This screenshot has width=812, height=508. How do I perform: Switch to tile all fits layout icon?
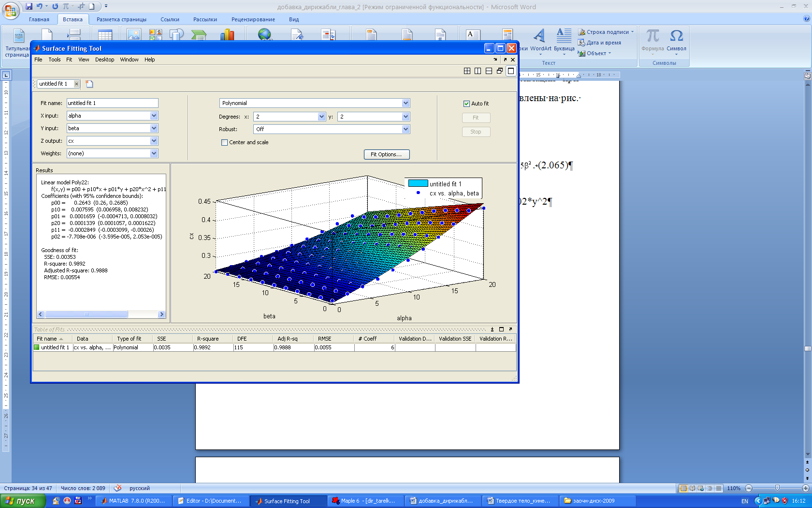tap(467, 71)
